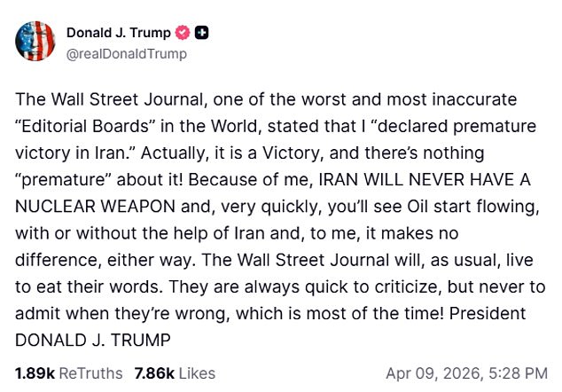The width and height of the screenshot is (562, 392).
Task: Click the red verified checkmark badge
Action: coord(183,34)
